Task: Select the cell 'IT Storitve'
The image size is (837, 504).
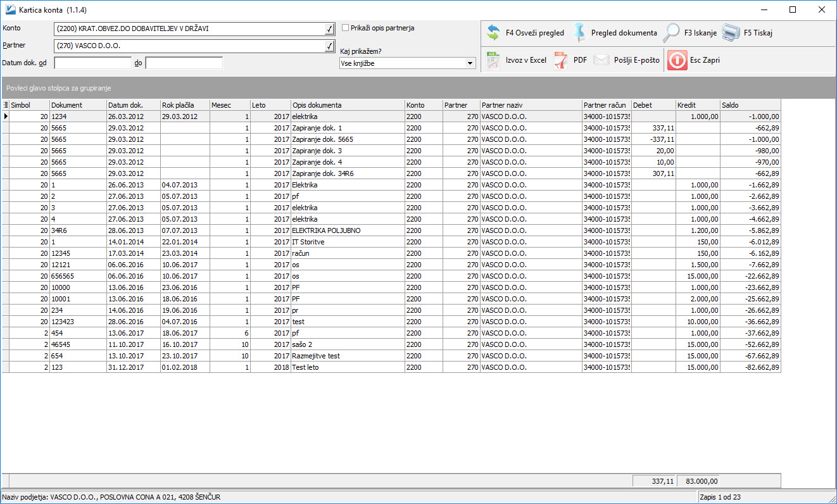Action: pyautogui.click(x=348, y=242)
